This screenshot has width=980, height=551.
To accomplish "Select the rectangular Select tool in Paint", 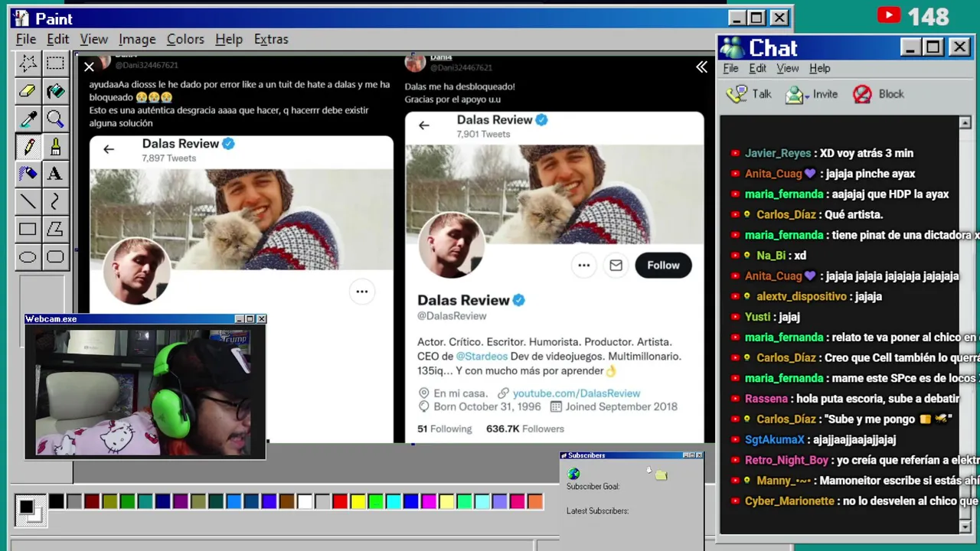I will (55, 63).
